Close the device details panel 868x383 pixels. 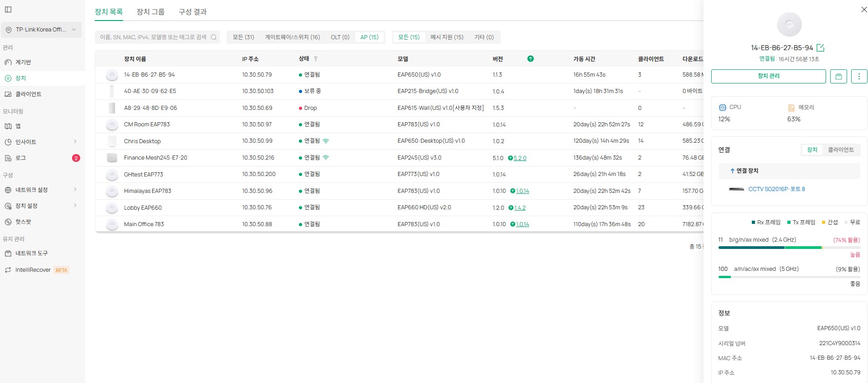[864, 10]
